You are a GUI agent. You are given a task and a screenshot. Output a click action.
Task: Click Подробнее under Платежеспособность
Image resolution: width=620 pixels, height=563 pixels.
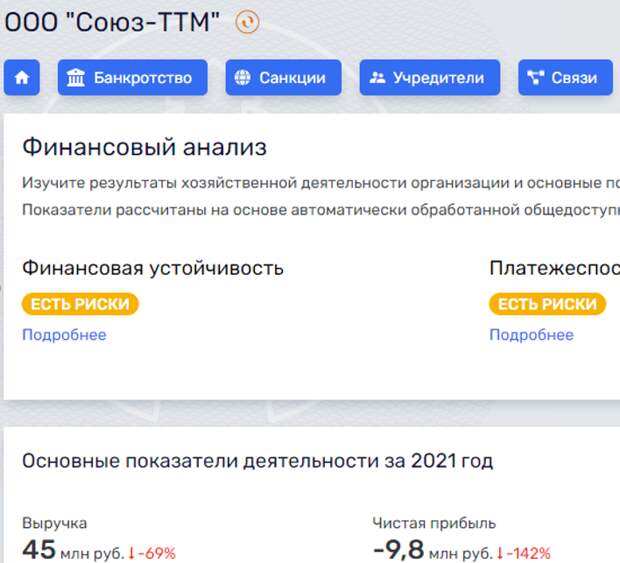pos(531,335)
